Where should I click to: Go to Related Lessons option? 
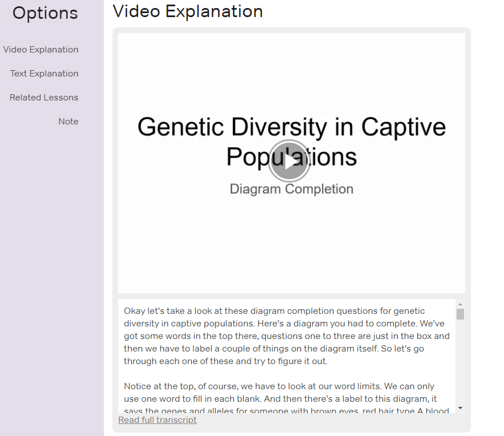coord(44,98)
